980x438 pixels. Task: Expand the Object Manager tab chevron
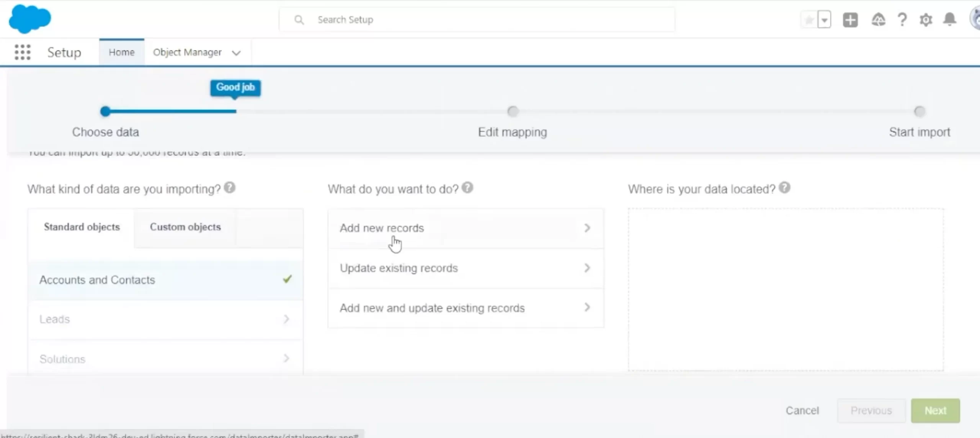pos(236,53)
